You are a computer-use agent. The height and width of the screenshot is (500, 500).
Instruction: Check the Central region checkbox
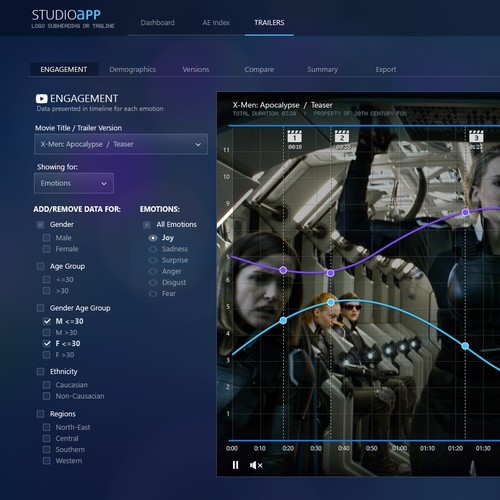[47, 438]
